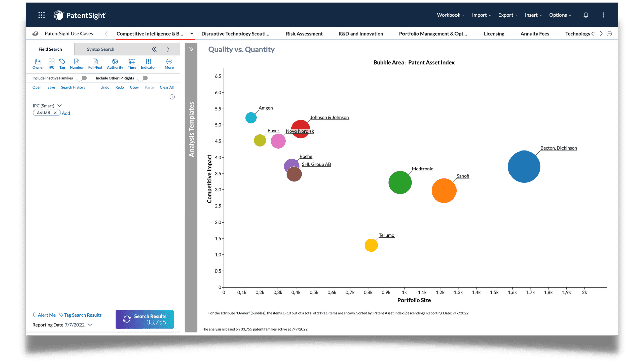Image resolution: width=644 pixels, height=362 pixels.
Task: Add a new sheet with plus icon
Action: pyautogui.click(x=609, y=34)
